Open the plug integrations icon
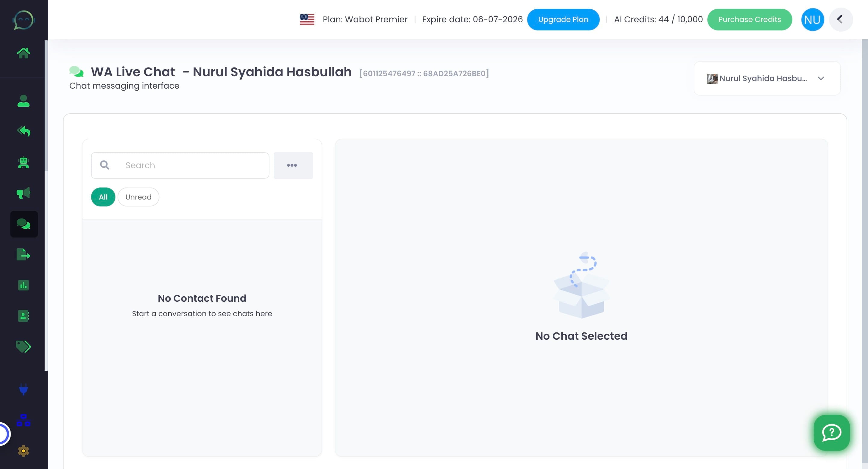The image size is (868, 469). (x=23, y=389)
